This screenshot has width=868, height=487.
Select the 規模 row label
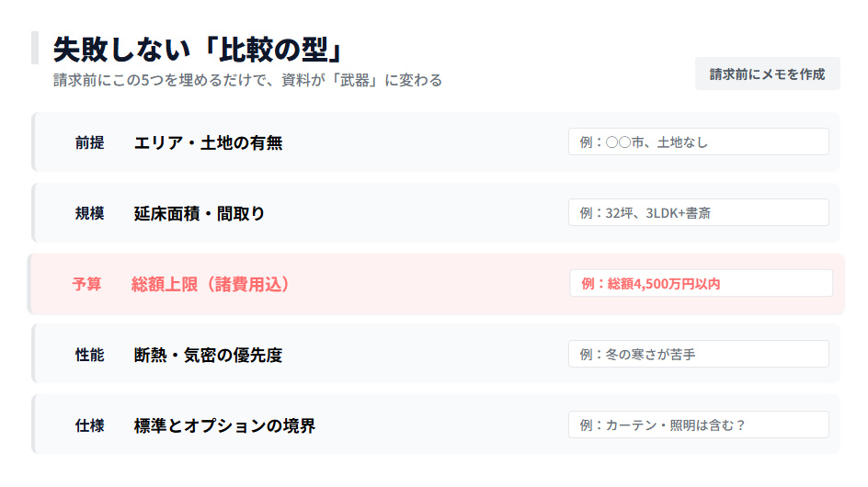point(89,213)
